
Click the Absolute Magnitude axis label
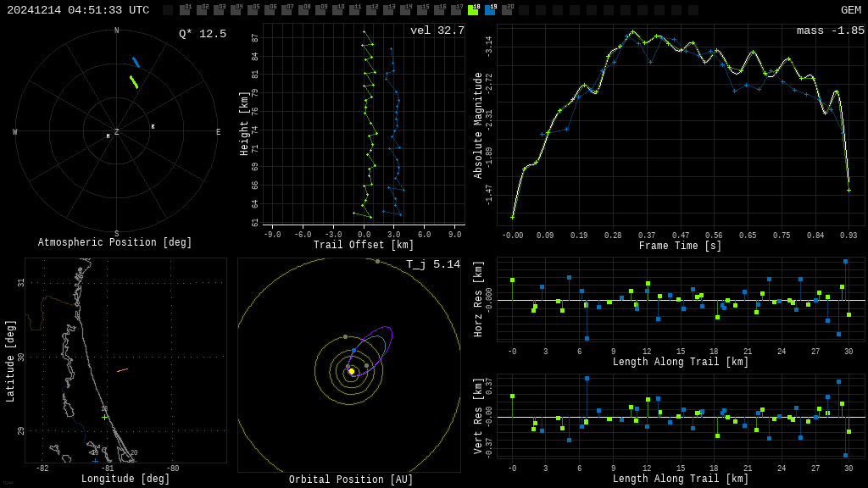tap(478, 125)
